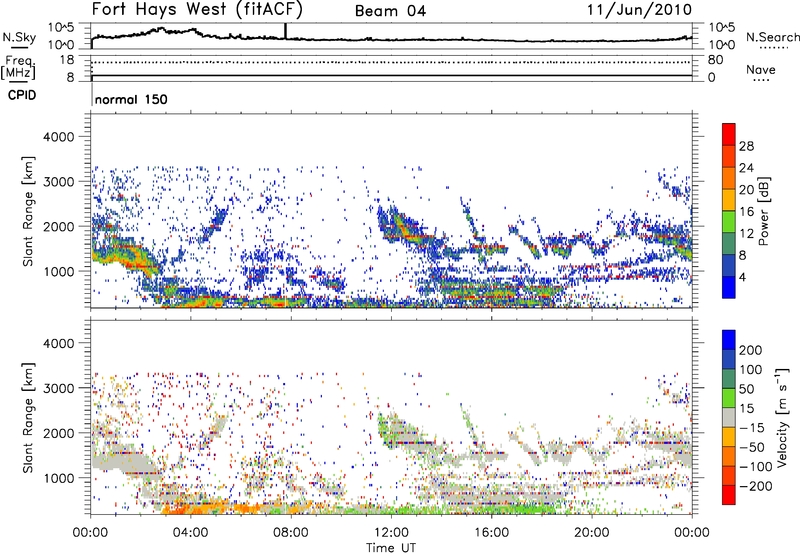
Task: Click the '20:00' time axis label
Action: pos(591,533)
